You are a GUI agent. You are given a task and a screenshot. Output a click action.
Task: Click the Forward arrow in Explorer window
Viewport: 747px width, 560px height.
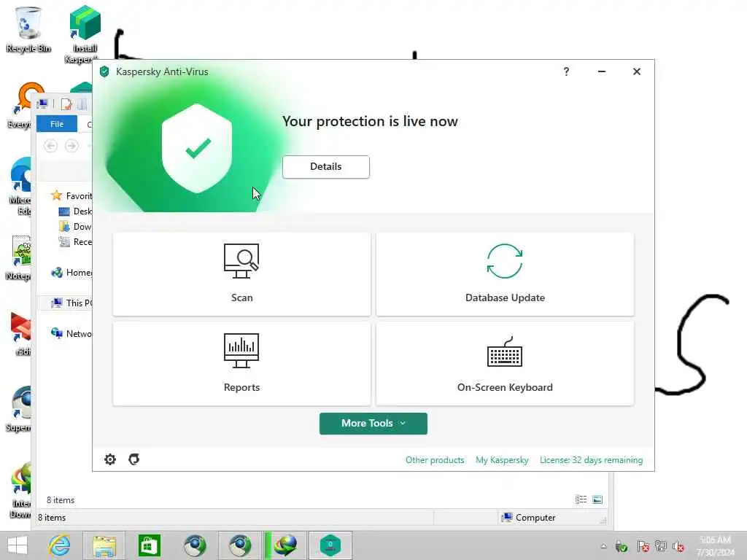click(x=71, y=146)
